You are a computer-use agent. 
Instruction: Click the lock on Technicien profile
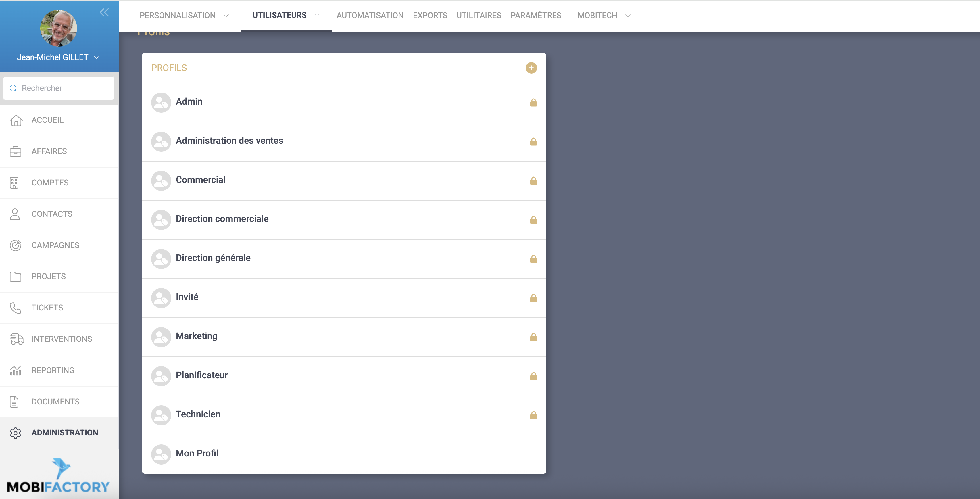pos(533,415)
